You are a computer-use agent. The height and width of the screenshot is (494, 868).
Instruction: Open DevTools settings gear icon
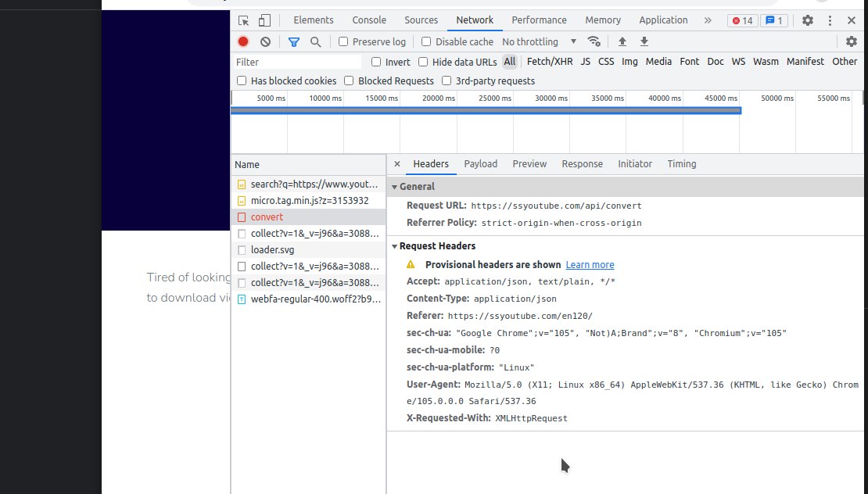(x=808, y=20)
